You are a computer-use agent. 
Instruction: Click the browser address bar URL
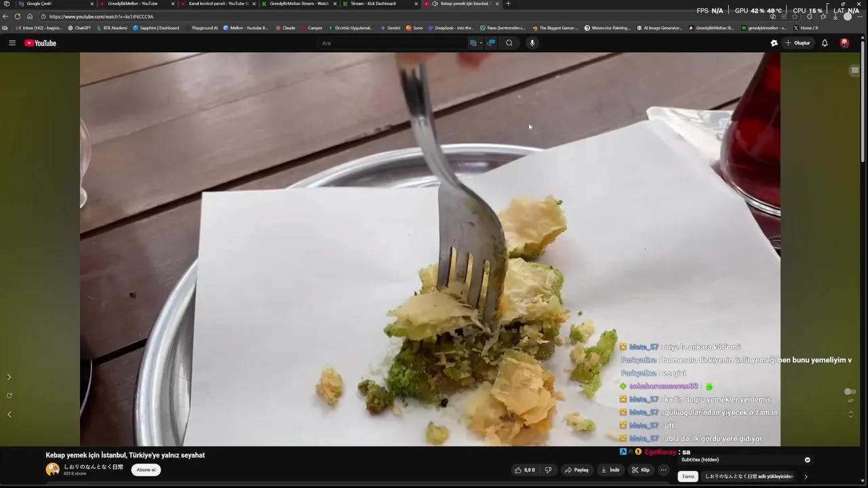(101, 16)
